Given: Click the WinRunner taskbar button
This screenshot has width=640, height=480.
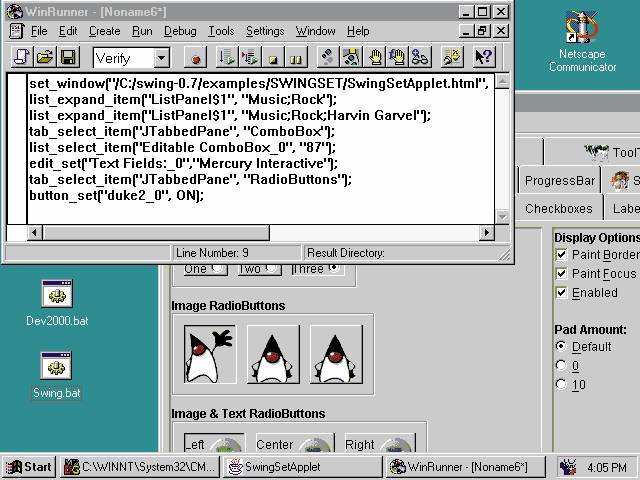Looking at the screenshot, I should tap(466, 467).
